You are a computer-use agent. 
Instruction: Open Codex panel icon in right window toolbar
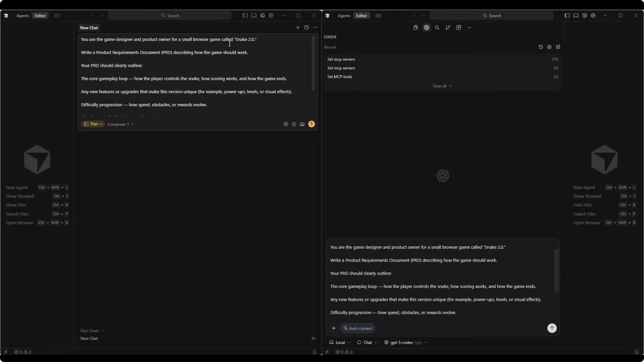pyautogui.click(x=426, y=27)
